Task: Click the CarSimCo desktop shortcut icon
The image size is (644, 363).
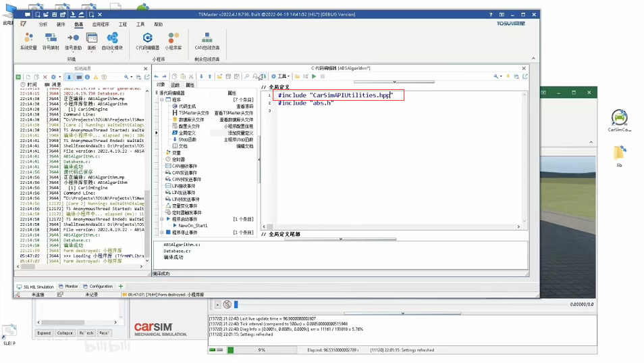Action: tap(619, 120)
